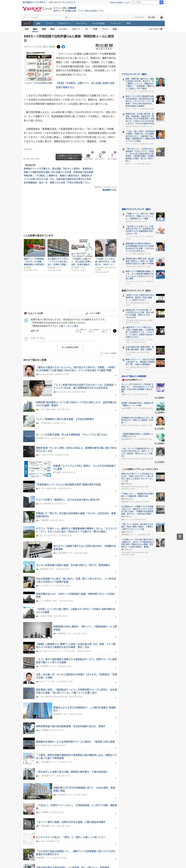Open the related article 船井電機破産
The height and width of the screenshot is (868, 186).
pos(57,182)
